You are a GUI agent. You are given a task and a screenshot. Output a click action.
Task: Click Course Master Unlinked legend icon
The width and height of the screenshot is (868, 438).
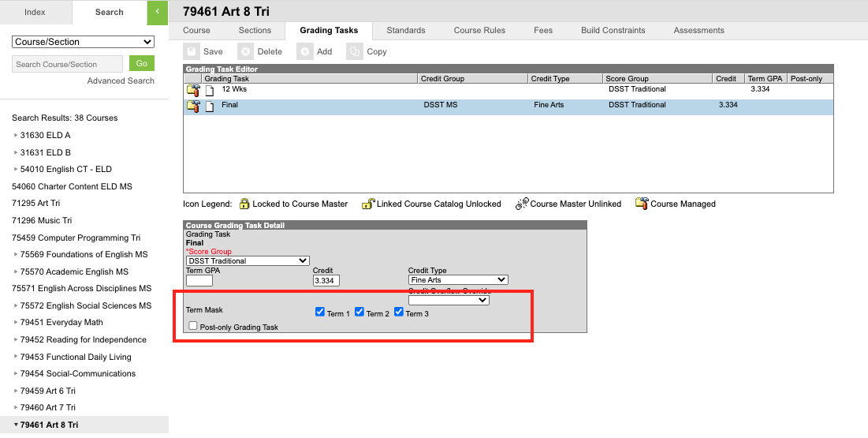[521, 204]
